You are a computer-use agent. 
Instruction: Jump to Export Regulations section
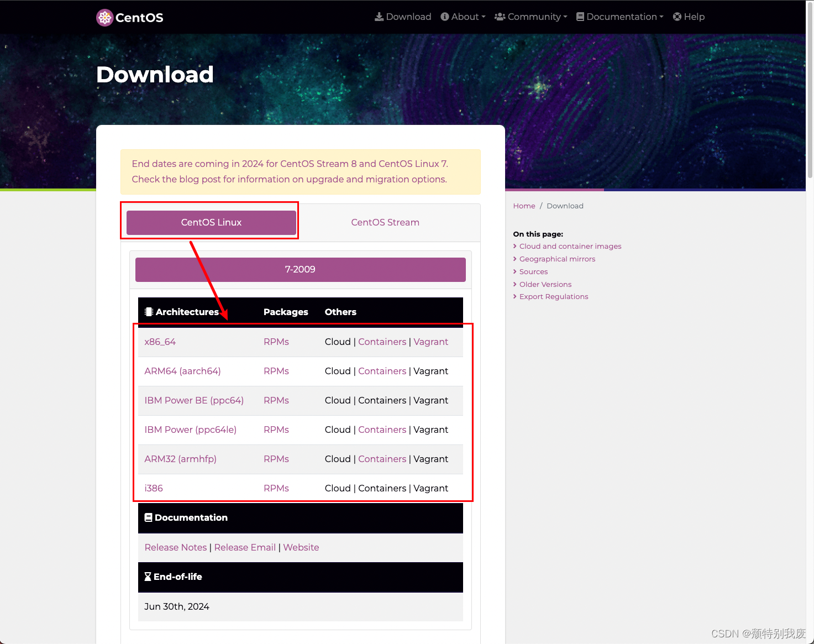pos(554,296)
